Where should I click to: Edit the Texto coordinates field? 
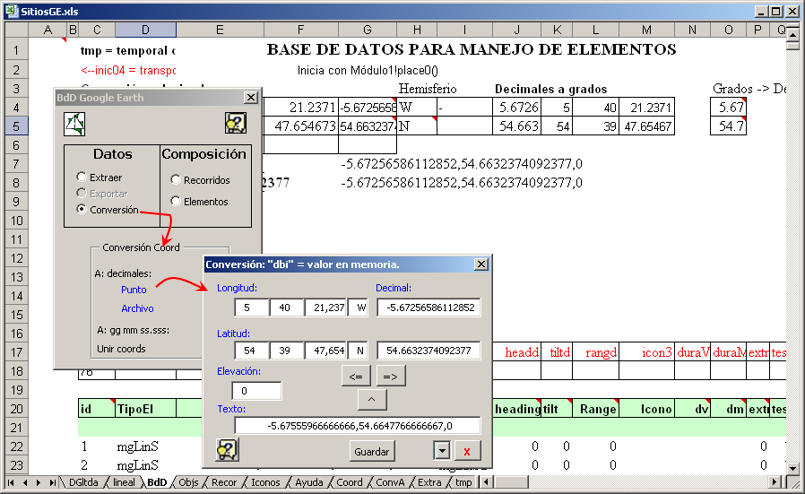pos(357,426)
